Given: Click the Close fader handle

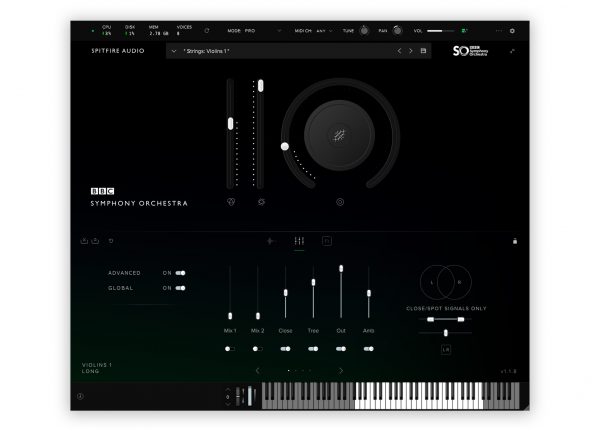Looking at the screenshot, I should 285,293.
